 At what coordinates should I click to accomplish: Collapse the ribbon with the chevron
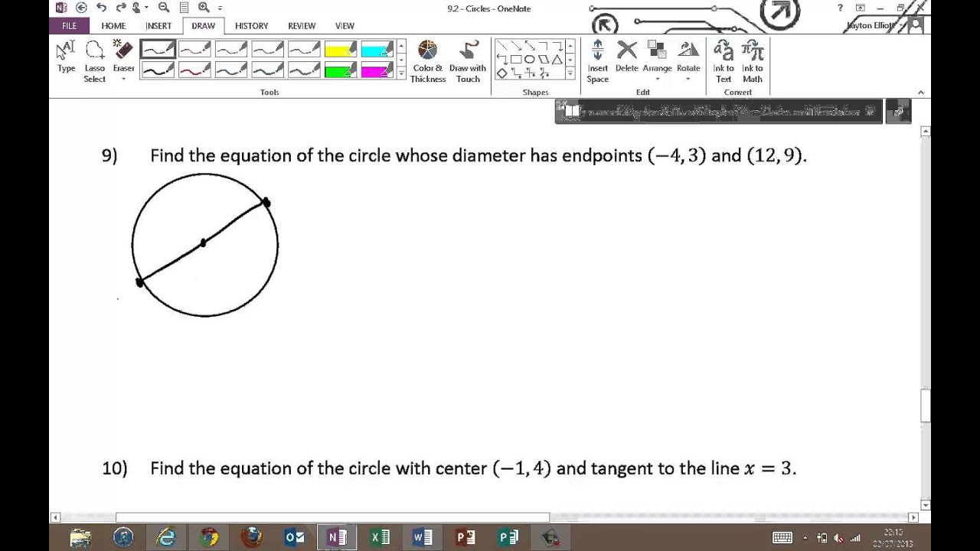click(x=921, y=93)
